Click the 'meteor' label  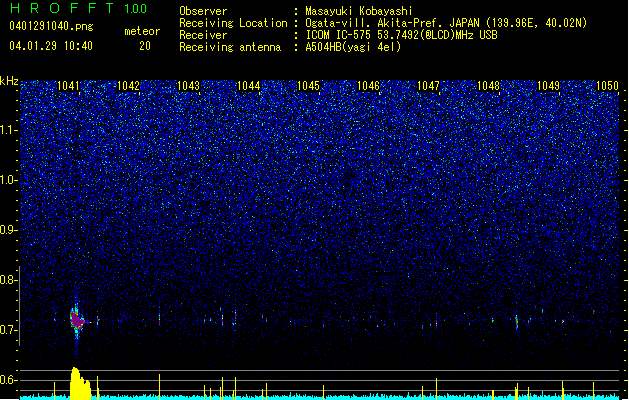[142, 31]
